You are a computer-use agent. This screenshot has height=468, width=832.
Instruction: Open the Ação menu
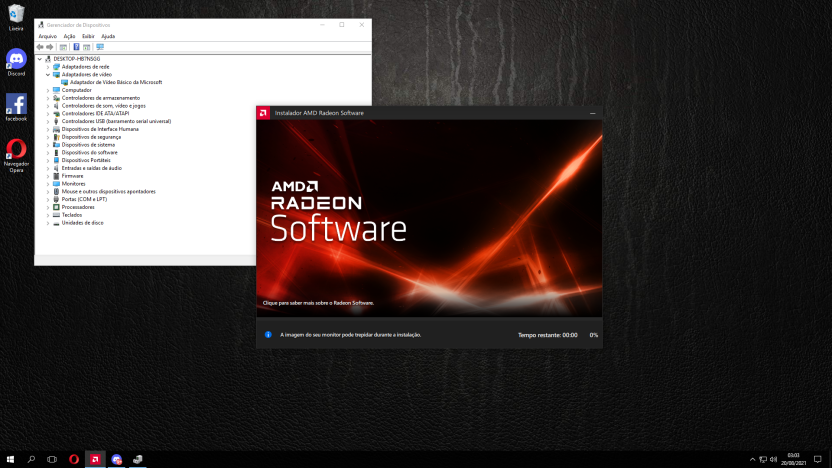click(69, 36)
